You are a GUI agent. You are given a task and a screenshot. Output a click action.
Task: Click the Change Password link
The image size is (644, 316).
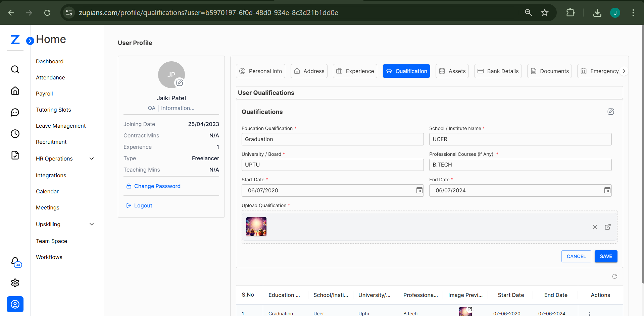click(157, 186)
